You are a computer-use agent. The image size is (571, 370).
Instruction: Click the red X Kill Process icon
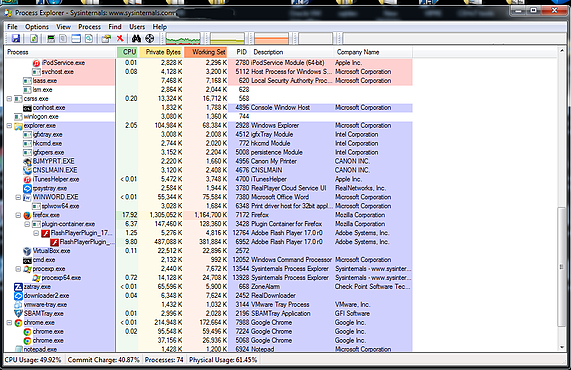point(120,38)
